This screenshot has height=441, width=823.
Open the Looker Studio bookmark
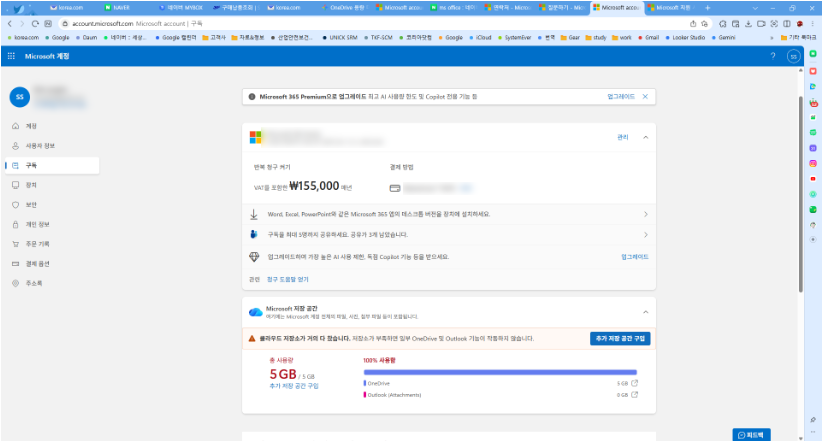685,38
